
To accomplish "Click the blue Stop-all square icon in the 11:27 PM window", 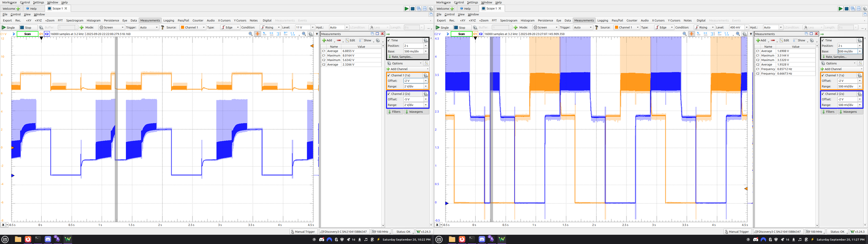I will (x=847, y=9).
